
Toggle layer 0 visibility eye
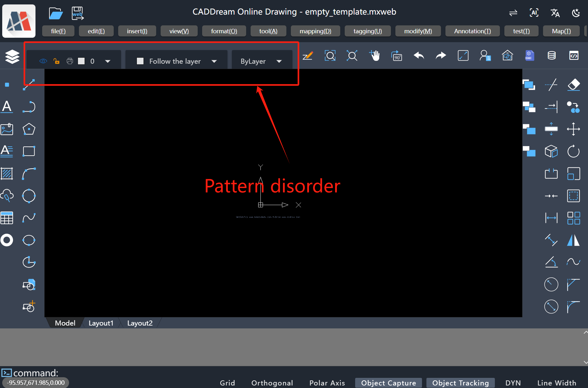click(43, 61)
